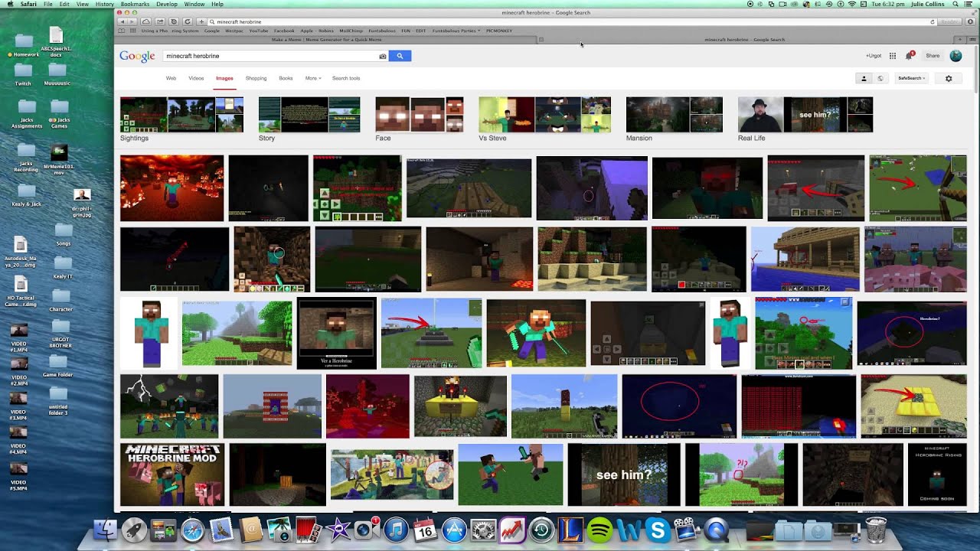This screenshot has width=980, height=551.
Task: Open Launchpad from the Dock
Action: click(x=134, y=530)
